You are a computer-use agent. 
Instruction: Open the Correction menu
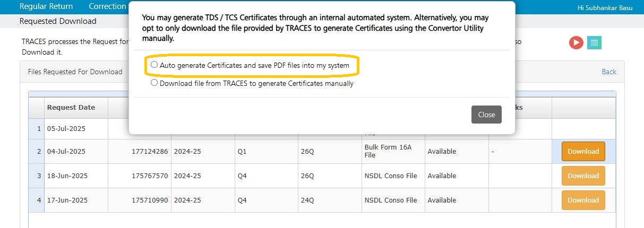point(107,6)
